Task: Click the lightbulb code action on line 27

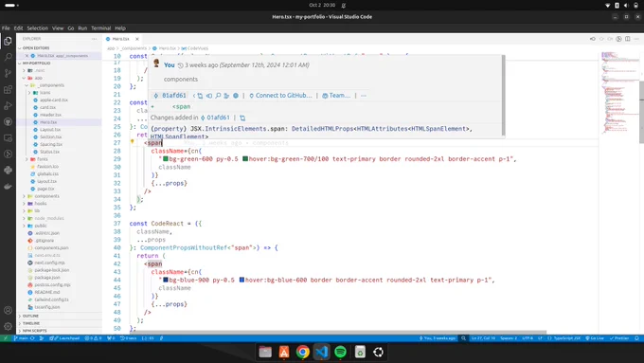Action: coord(133,142)
